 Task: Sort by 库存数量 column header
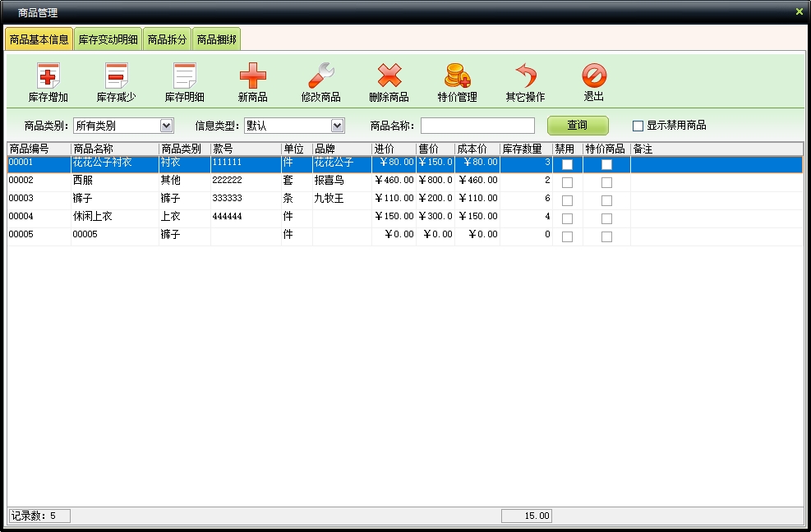coord(525,149)
